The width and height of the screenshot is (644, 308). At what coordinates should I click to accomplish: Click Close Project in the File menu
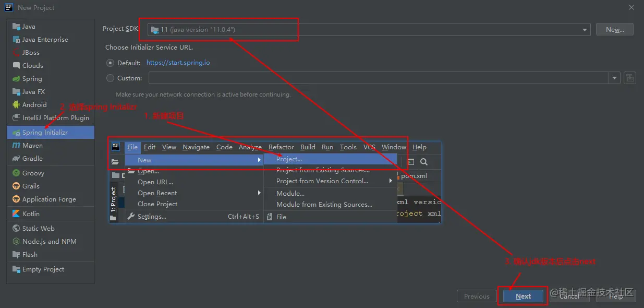(x=194, y=204)
